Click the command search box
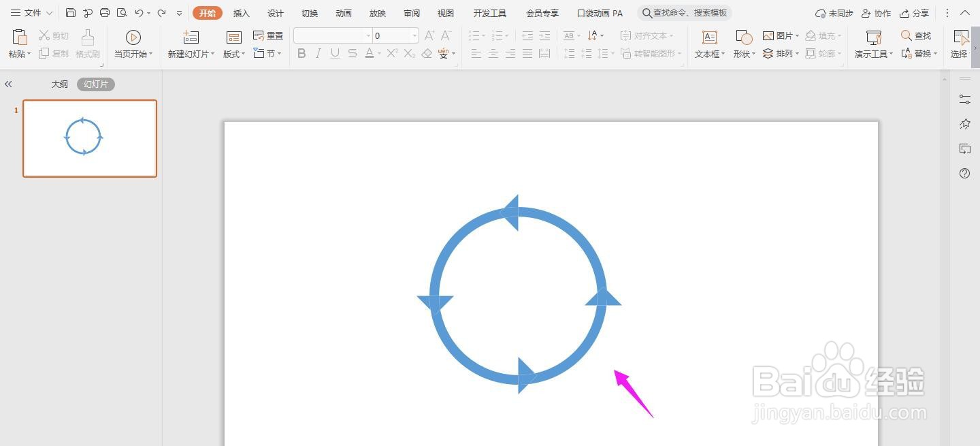980x446 pixels. pyautogui.click(x=685, y=13)
